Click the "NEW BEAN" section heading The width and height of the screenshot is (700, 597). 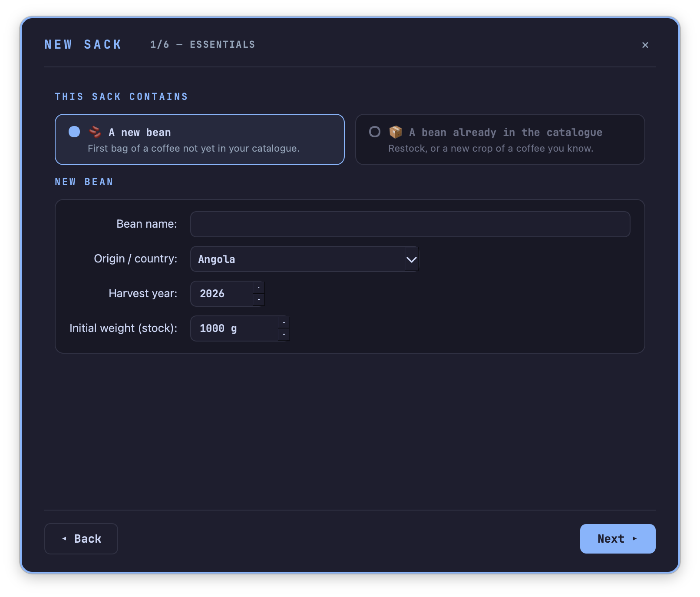(84, 182)
